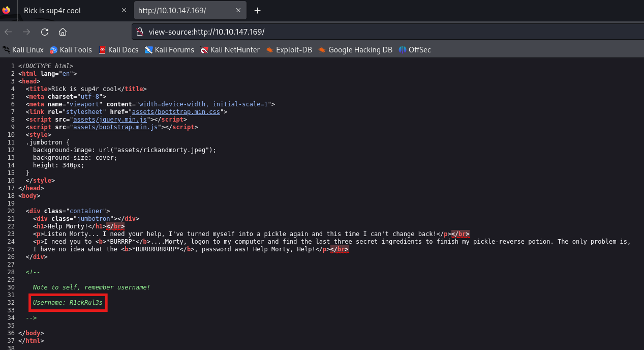Click the Back navigation arrow
The width and height of the screenshot is (644, 350).
(x=8, y=32)
